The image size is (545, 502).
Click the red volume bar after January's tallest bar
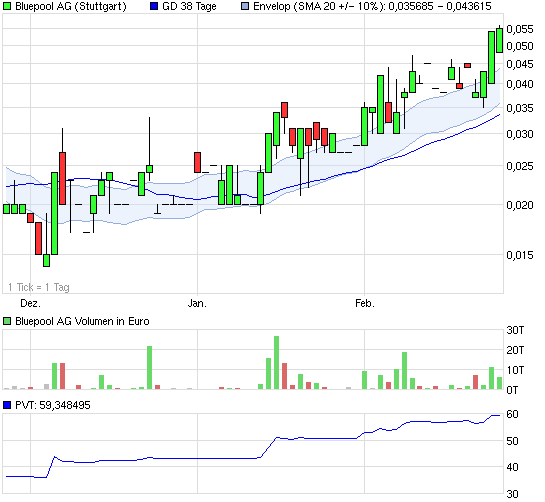pyautogui.click(x=284, y=376)
